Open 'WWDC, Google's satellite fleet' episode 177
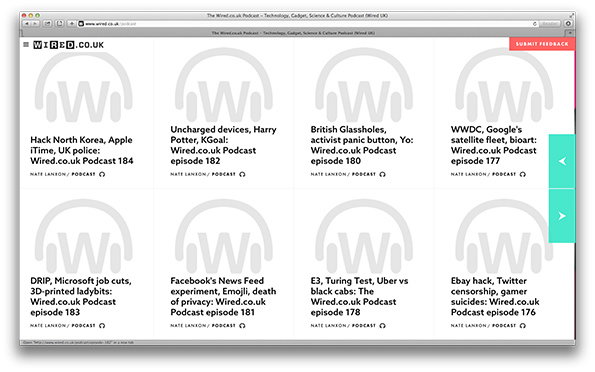This screenshot has height=372, width=595. point(494,145)
